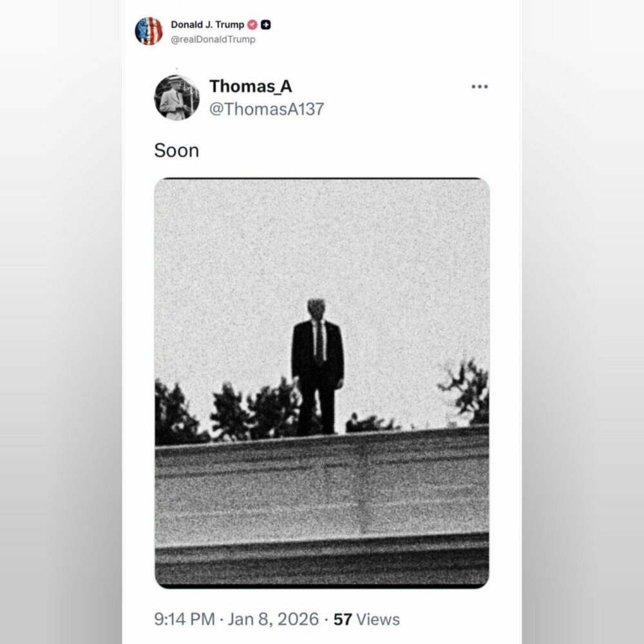The image size is (644, 644).
Task: Tap the "Views" label
Action: (378, 620)
